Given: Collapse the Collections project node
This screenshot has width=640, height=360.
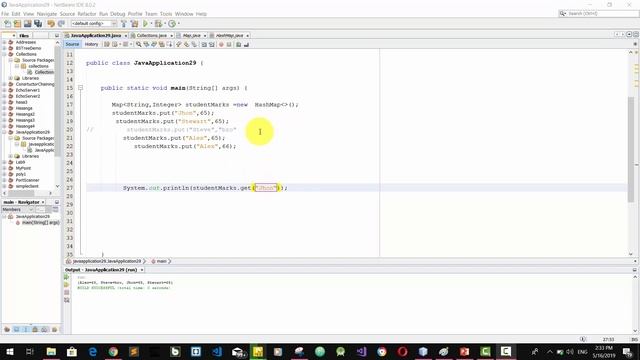Looking at the screenshot, I should [4, 54].
